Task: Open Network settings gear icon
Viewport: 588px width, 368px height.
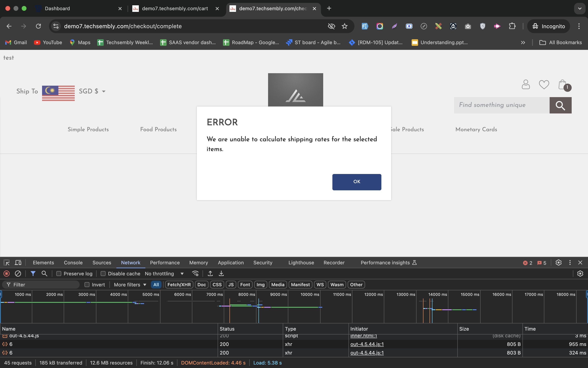Action: coord(580,274)
